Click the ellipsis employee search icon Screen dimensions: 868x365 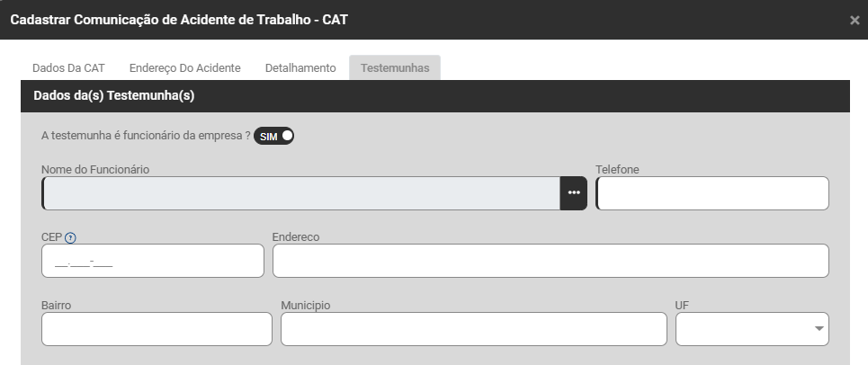pyautogui.click(x=574, y=193)
